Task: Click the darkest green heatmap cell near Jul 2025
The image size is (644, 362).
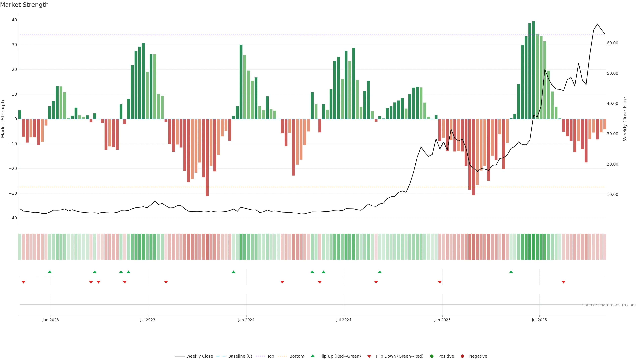Action: pyautogui.click(x=533, y=247)
